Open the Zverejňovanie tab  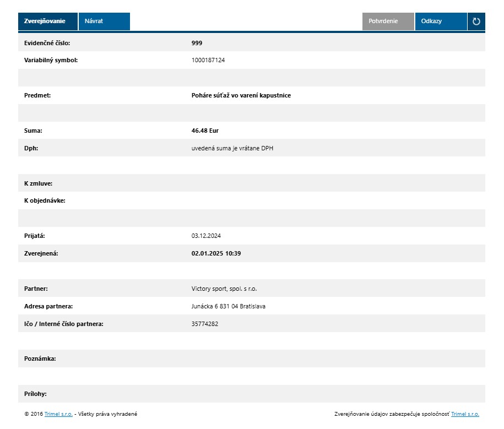tap(48, 21)
